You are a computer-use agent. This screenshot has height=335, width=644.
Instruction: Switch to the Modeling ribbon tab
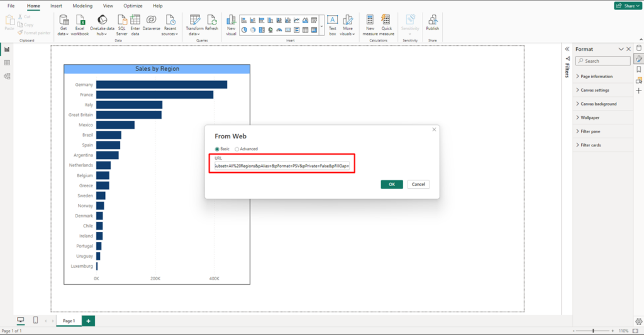(82, 6)
